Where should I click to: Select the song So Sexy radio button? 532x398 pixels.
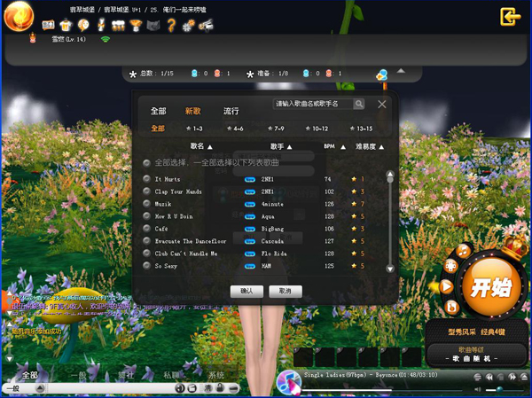tap(147, 265)
